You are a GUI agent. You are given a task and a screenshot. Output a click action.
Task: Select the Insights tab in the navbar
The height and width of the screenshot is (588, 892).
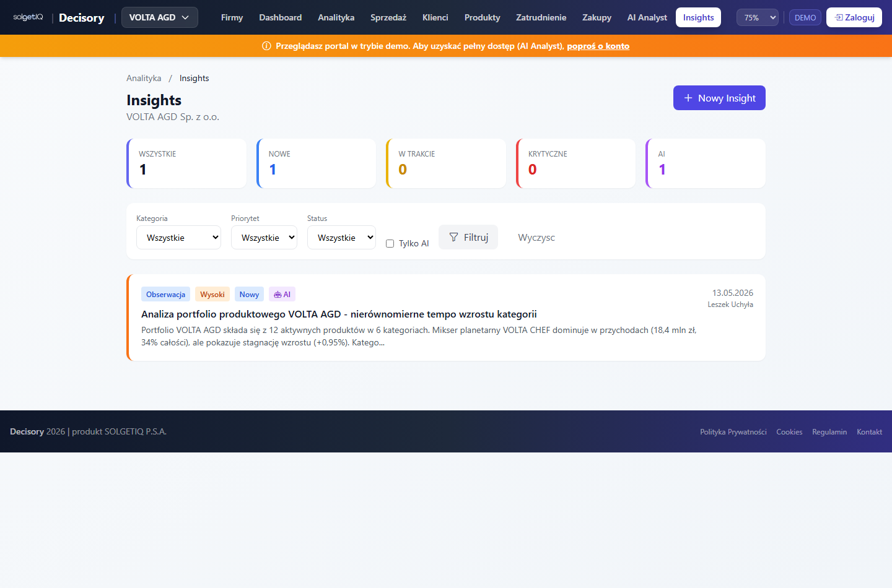(x=699, y=17)
